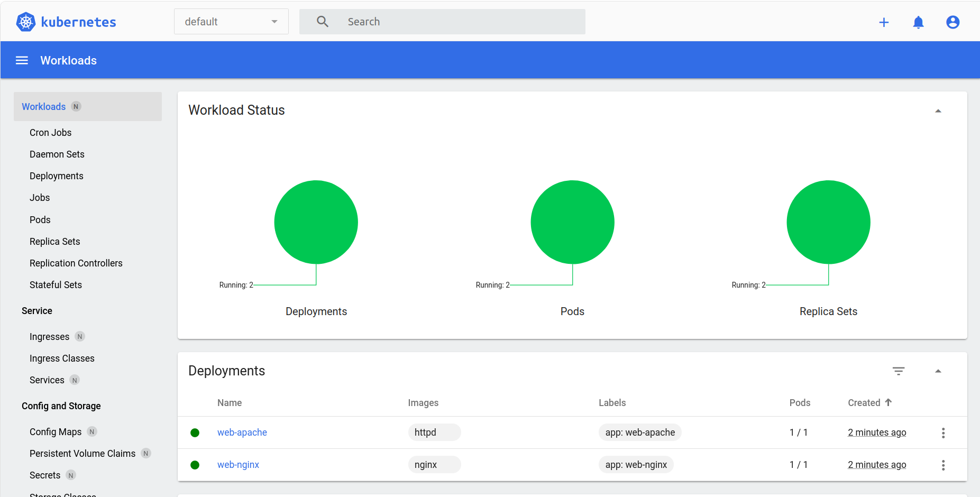Open the hamburger navigation menu
This screenshot has height=497, width=980.
tap(22, 60)
